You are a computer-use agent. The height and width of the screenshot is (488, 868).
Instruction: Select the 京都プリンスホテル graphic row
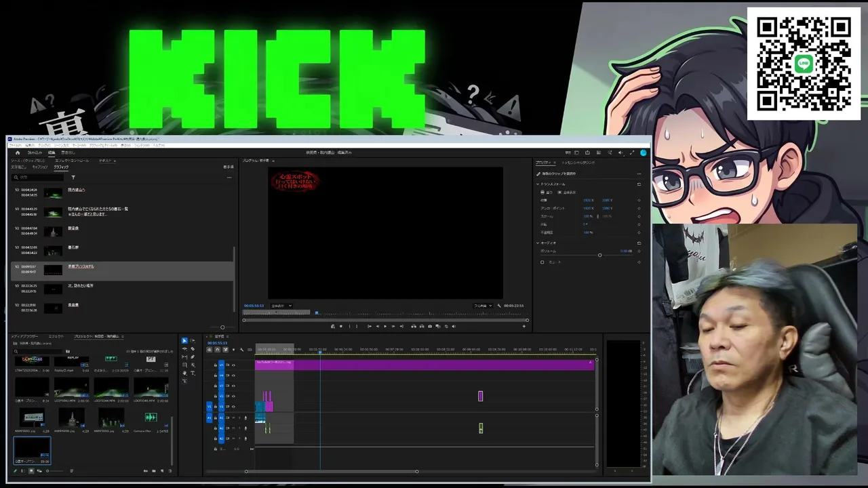click(x=123, y=270)
